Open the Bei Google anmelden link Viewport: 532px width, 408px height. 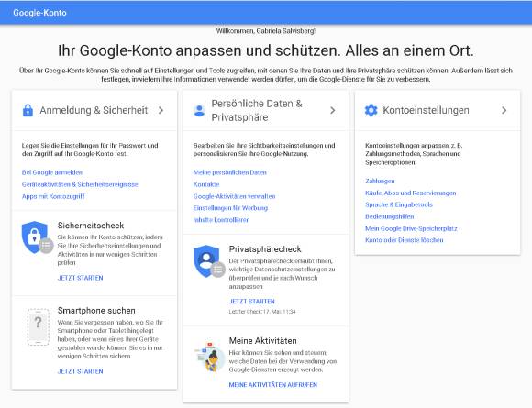[52, 172]
